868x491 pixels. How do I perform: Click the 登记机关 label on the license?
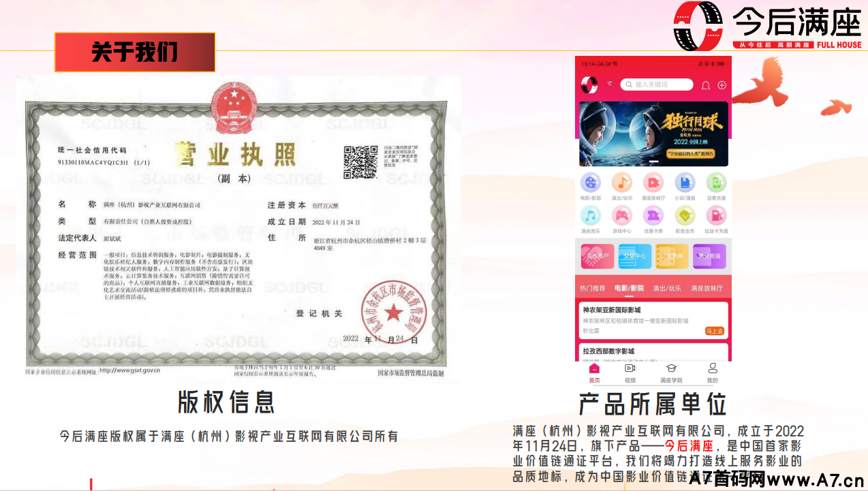click(319, 313)
